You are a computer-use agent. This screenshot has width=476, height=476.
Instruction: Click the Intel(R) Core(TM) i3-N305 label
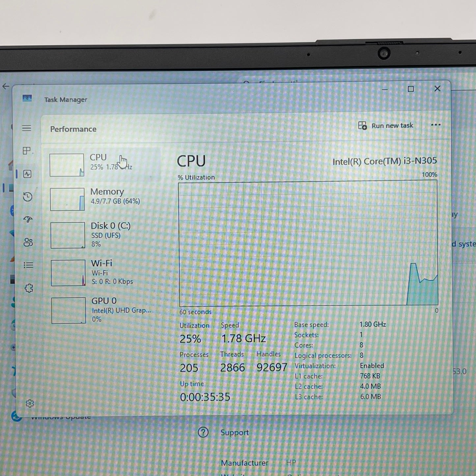[x=384, y=161]
